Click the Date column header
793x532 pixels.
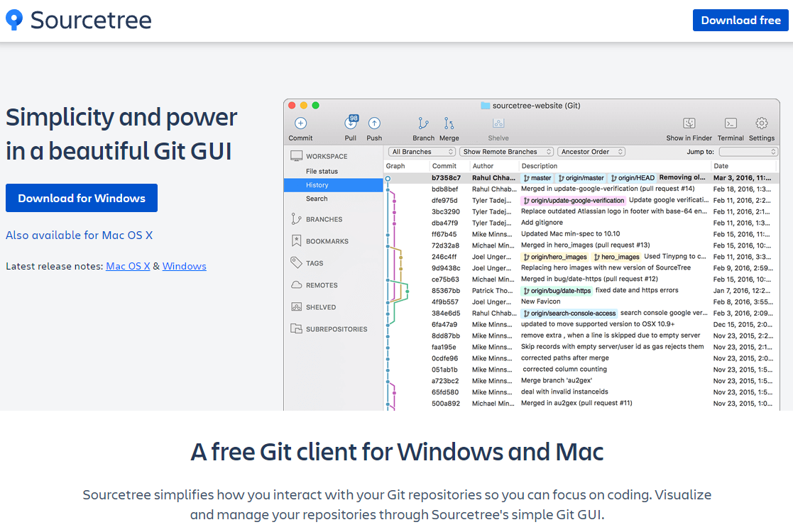pos(721,166)
